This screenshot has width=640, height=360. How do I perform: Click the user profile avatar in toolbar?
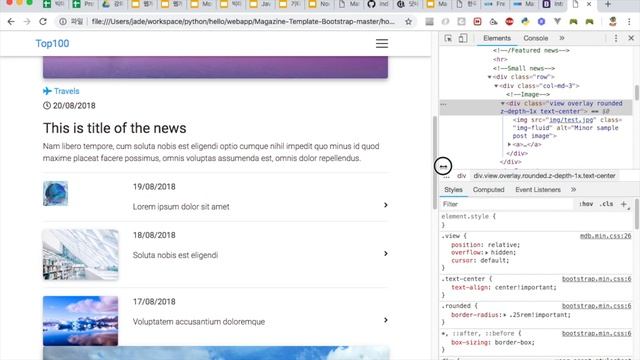(x=613, y=22)
